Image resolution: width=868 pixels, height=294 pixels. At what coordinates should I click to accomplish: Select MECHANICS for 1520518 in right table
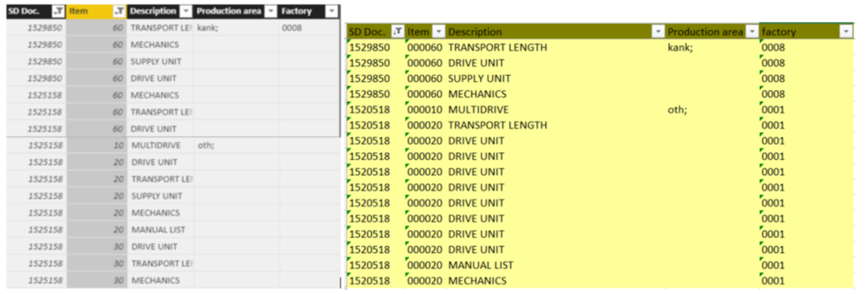(555, 281)
